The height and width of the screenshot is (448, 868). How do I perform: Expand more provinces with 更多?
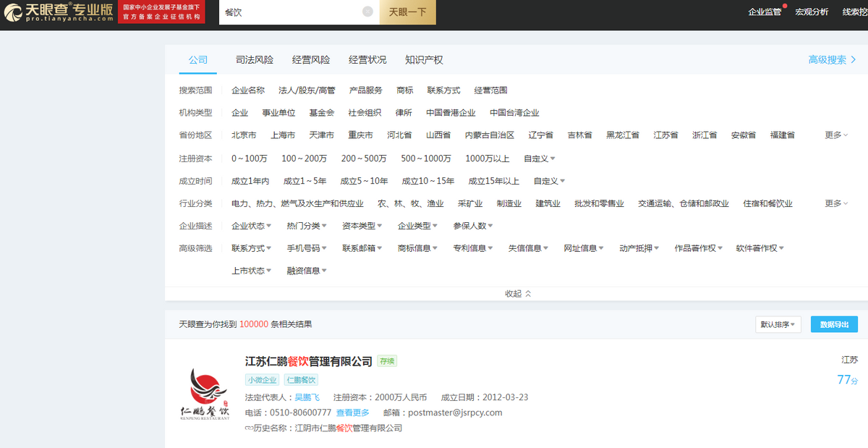click(836, 135)
